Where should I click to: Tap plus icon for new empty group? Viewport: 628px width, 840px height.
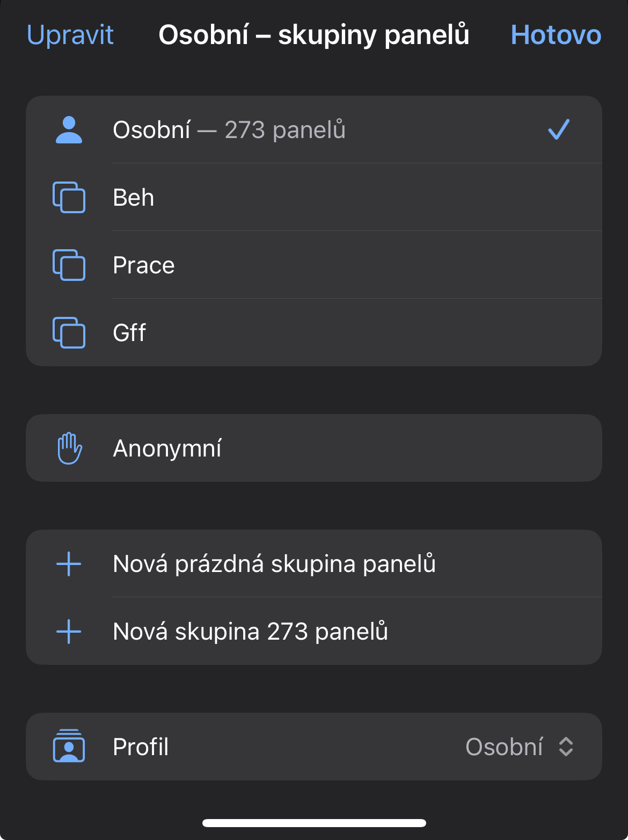pos(69,564)
